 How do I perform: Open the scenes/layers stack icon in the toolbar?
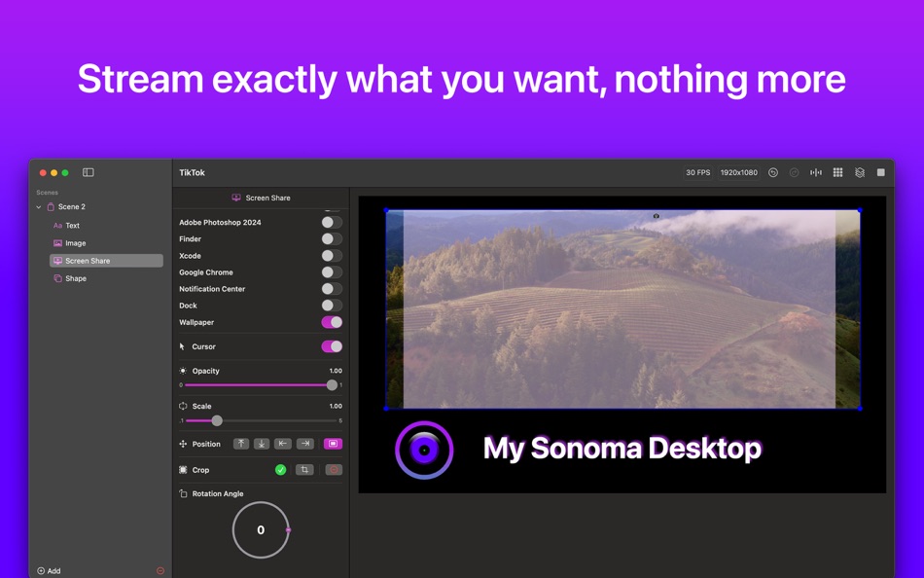click(860, 172)
